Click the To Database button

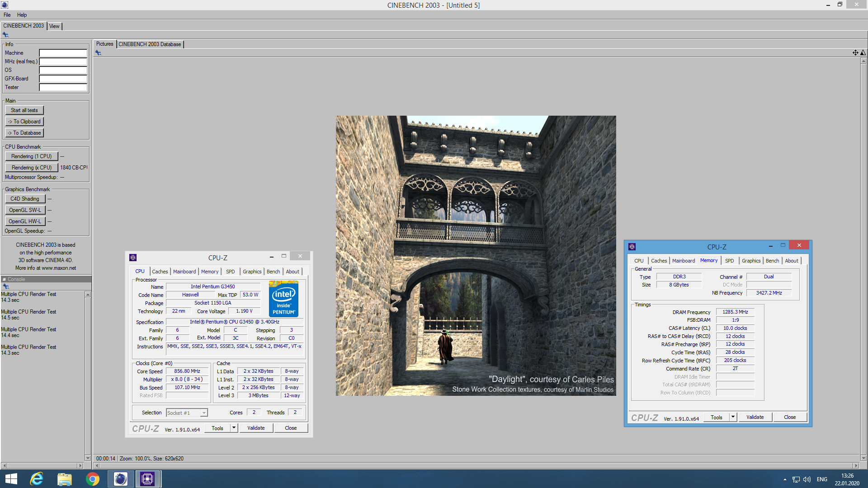click(24, 133)
